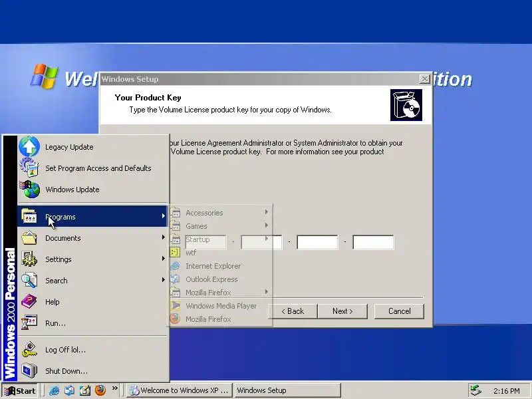Cancel the Windows Setup dialog
This screenshot has width=532, height=399.
[x=400, y=311]
